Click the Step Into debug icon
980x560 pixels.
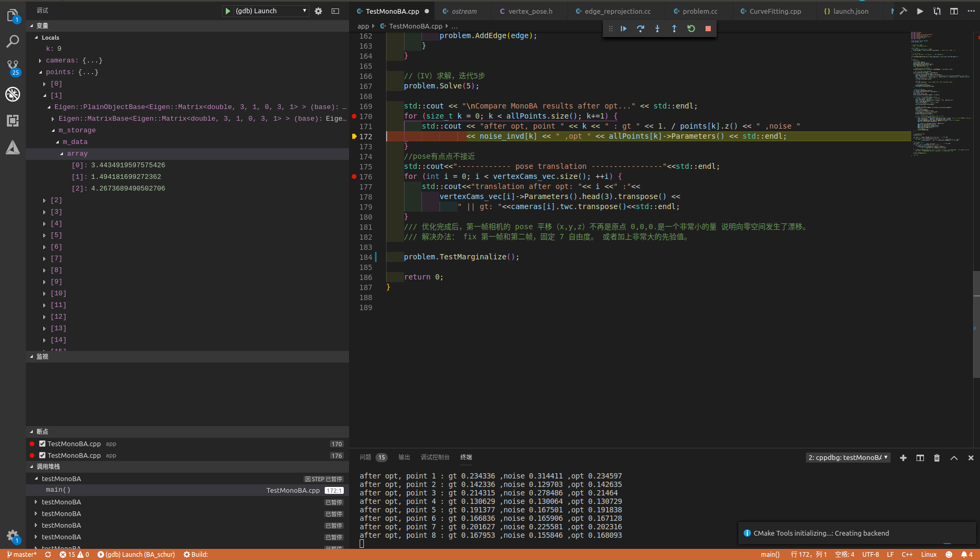coord(657,29)
